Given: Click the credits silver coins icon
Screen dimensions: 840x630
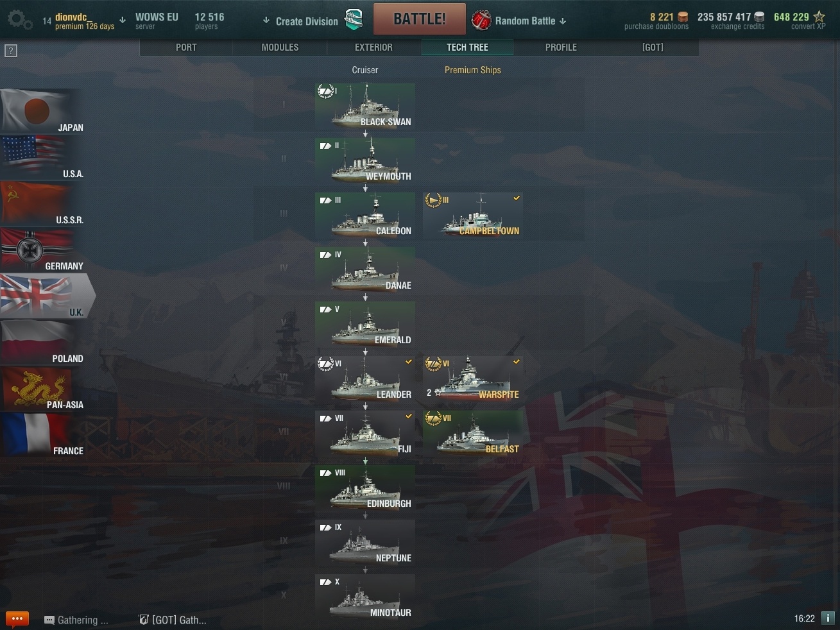Looking at the screenshot, I should [x=759, y=17].
